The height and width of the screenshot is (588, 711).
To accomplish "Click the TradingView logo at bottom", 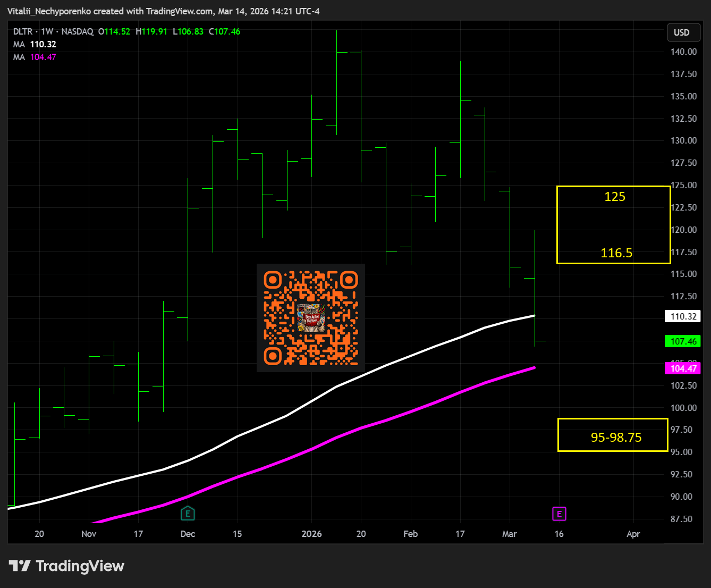I will (67, 566).
